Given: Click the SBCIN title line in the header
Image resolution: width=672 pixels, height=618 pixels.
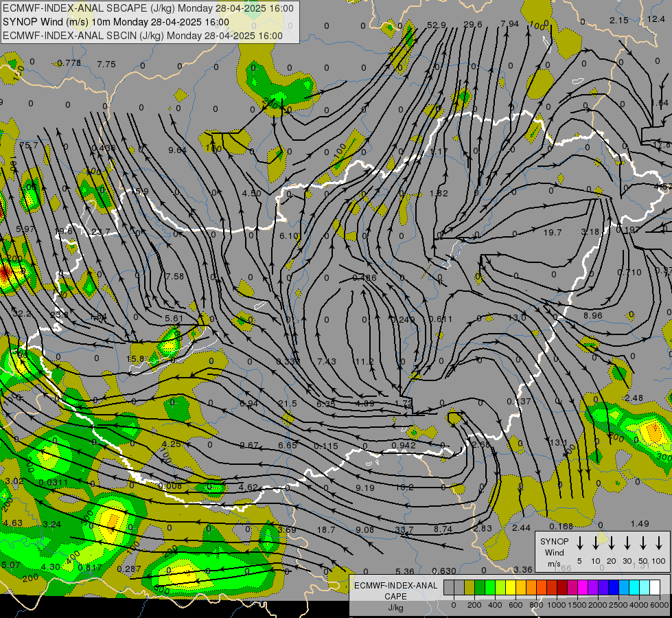Looking at the screenshot, I should (x=143, y=36).
